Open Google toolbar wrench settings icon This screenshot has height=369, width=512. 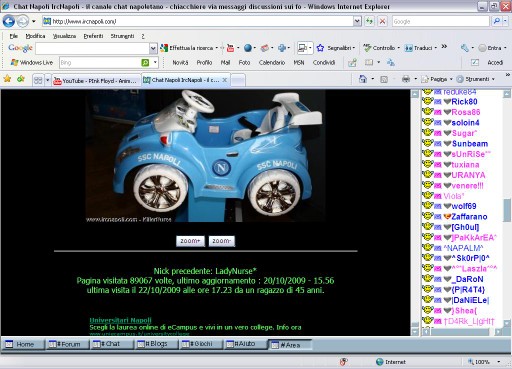click(x=464, y=48)
